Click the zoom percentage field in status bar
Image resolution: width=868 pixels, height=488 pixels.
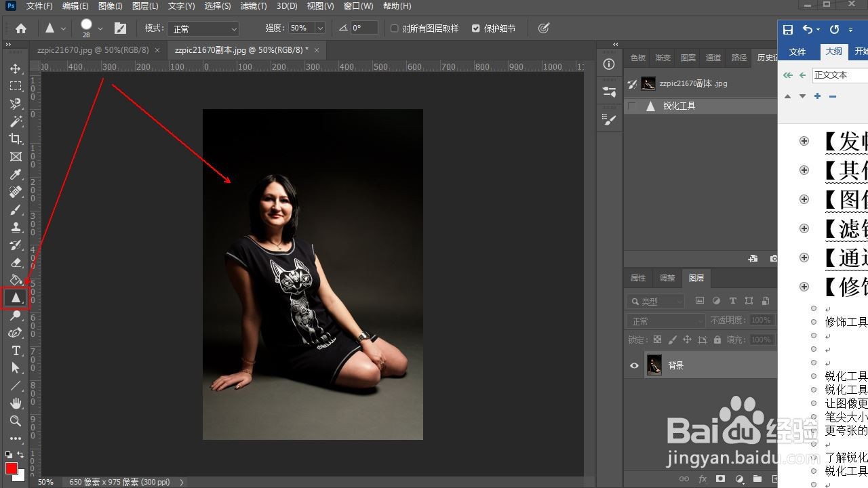click(45, 482)
